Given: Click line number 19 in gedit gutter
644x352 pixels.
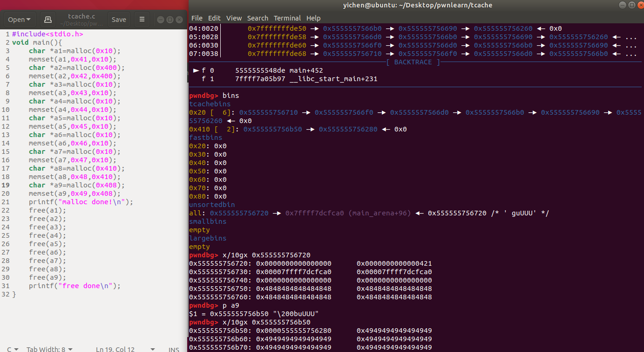Looking at the screenshot, I should click(6, 185).
